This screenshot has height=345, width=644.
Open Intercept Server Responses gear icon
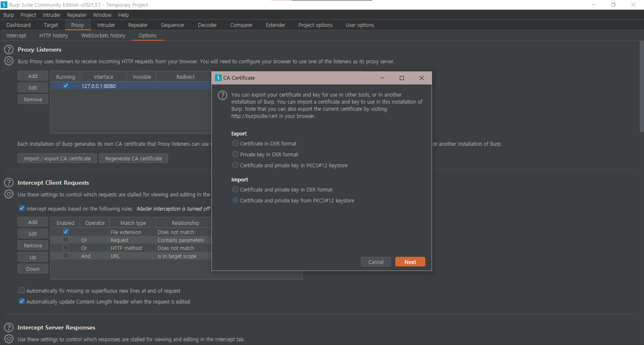pyautogui.click(x=9, y=339)
